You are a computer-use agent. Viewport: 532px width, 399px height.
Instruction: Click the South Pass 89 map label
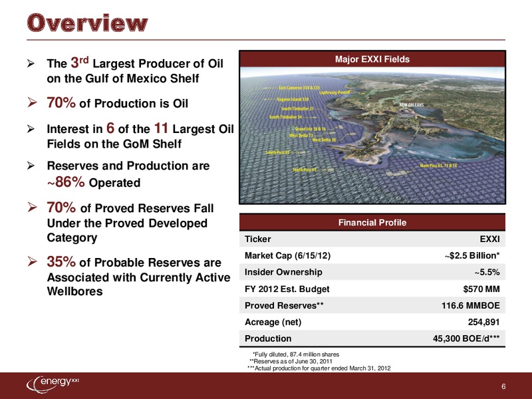pos(277,153)
